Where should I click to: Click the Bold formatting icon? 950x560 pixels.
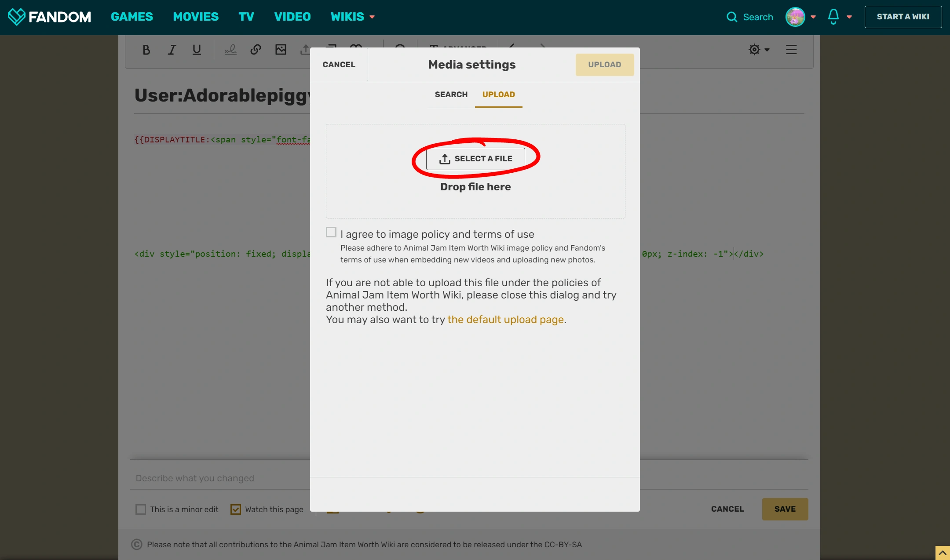[x=146, y=50]
